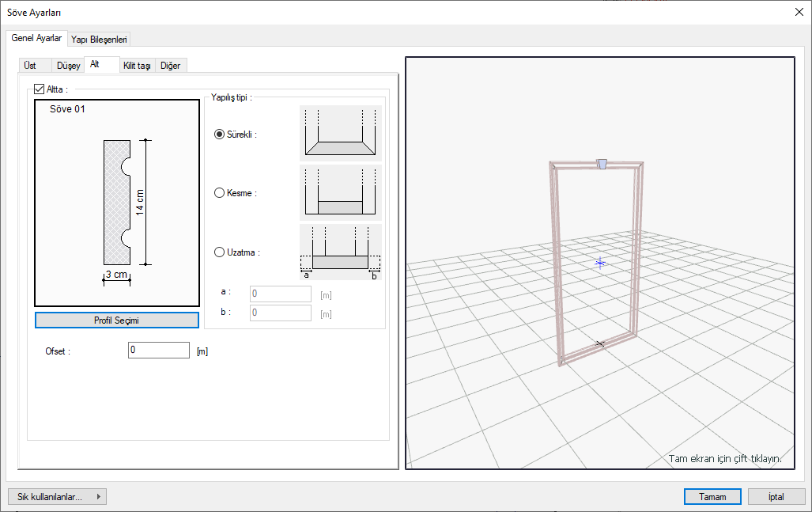Open the Kilit taşı tab
Image resolution: width=812 pixels, height=512 pixels.
[x=137, y=66]
